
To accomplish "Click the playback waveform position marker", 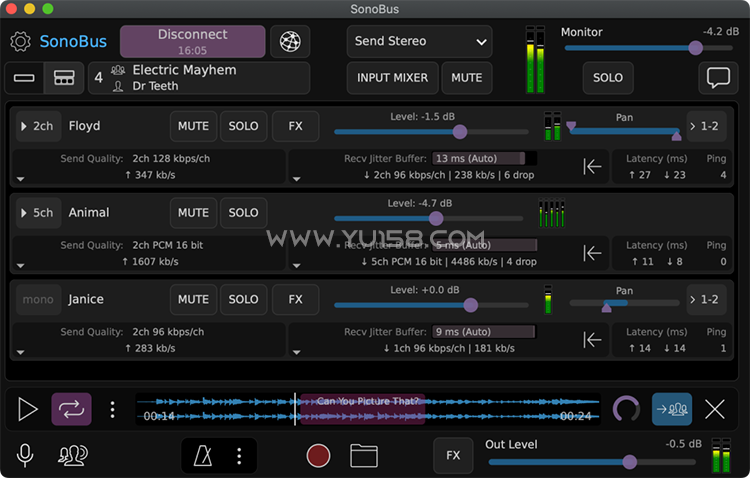I will tap(295, 409).
